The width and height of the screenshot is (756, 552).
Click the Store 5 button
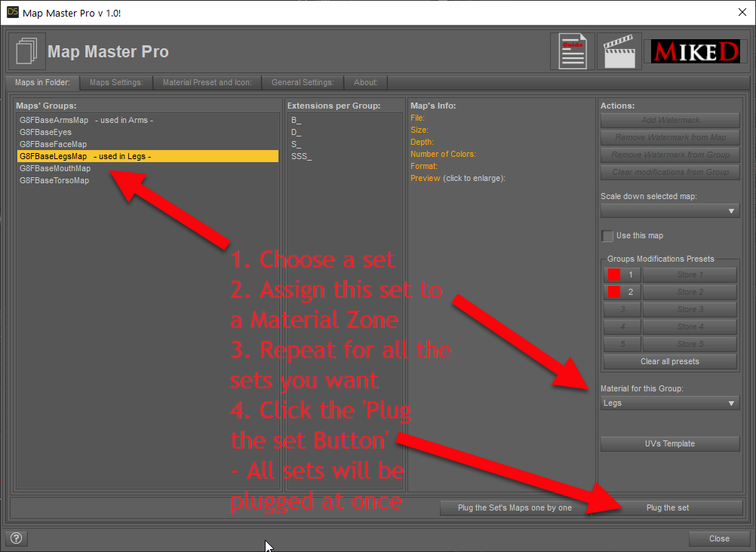click(x=690, y=344)
